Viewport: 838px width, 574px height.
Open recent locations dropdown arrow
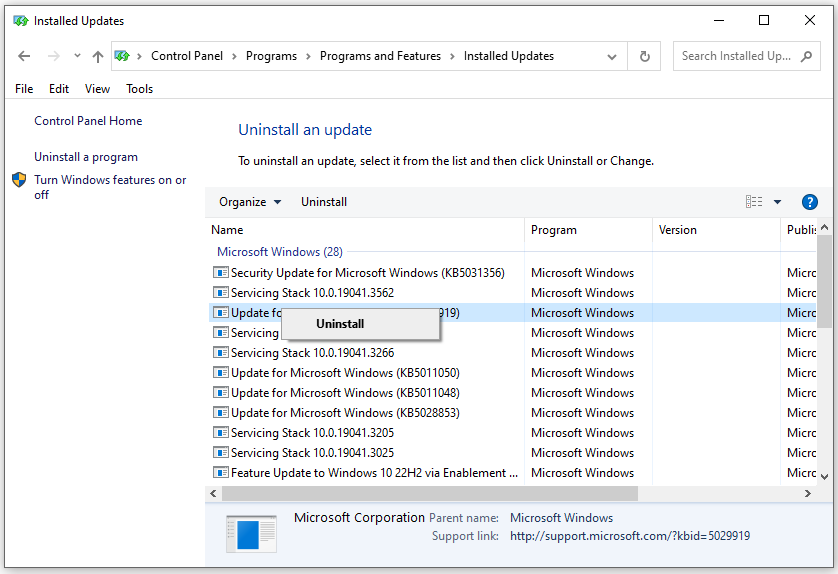[x=77, y=56]
